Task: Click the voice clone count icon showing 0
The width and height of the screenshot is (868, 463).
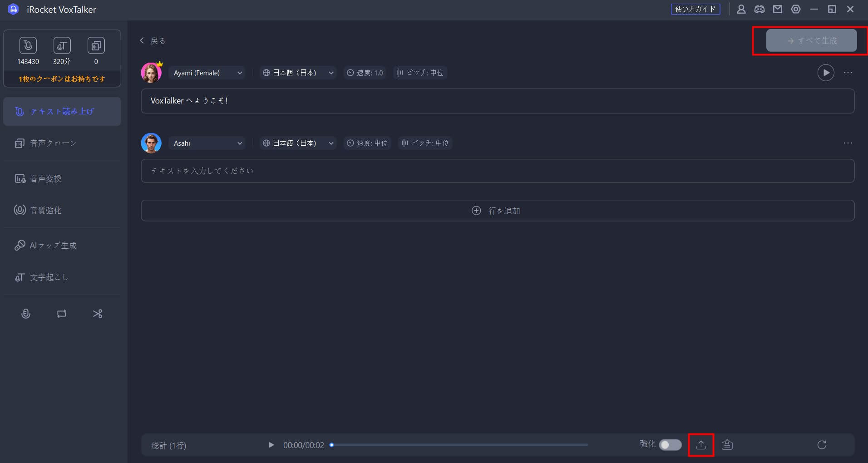Action: (96, 45)
